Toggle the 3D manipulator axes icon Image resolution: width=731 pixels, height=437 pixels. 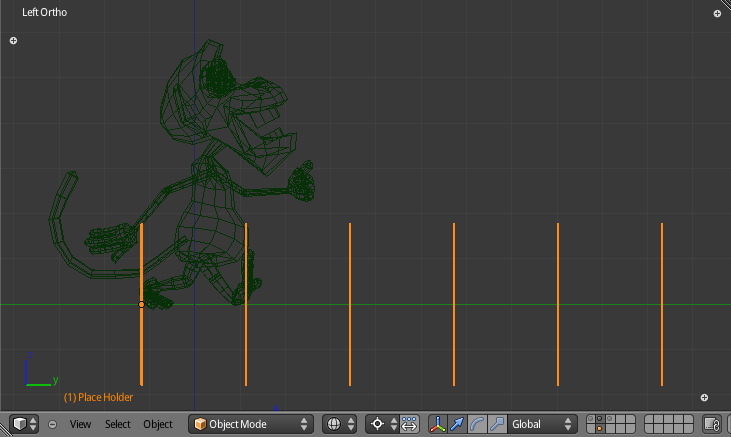438,424
